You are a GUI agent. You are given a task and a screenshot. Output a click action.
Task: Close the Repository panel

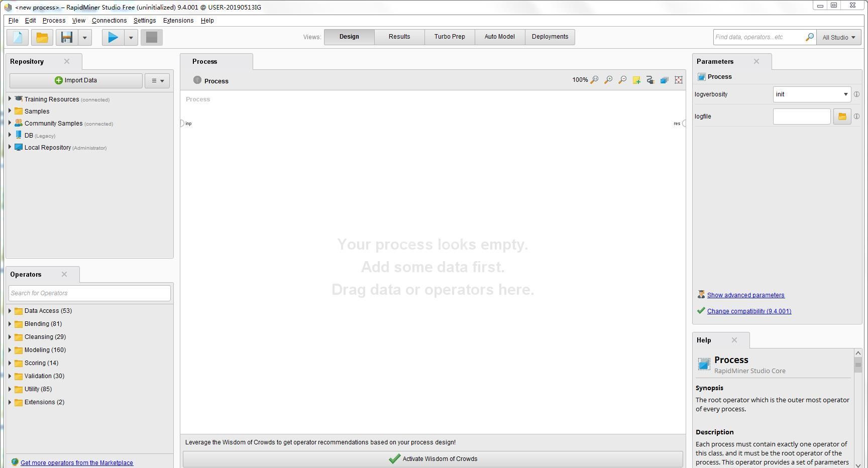67,61
